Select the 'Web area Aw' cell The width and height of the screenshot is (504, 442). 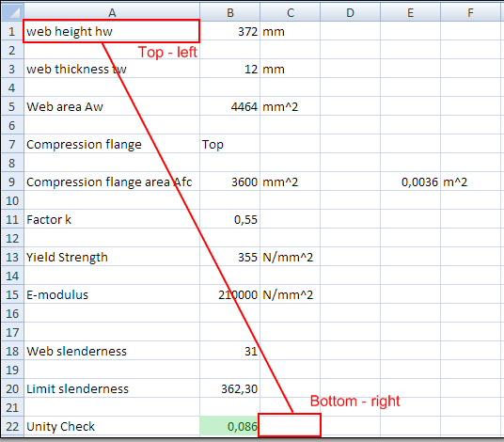pos(112,106)
